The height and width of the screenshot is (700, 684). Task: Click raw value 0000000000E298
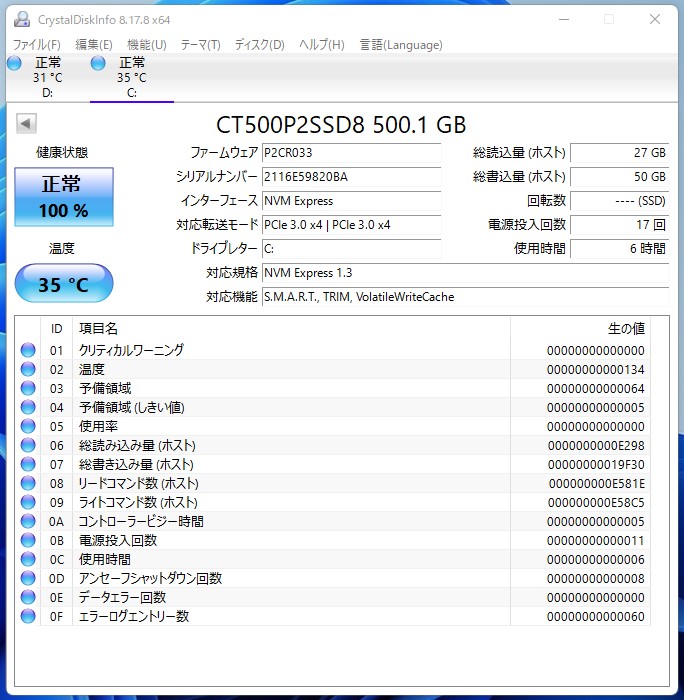(596, 445)
